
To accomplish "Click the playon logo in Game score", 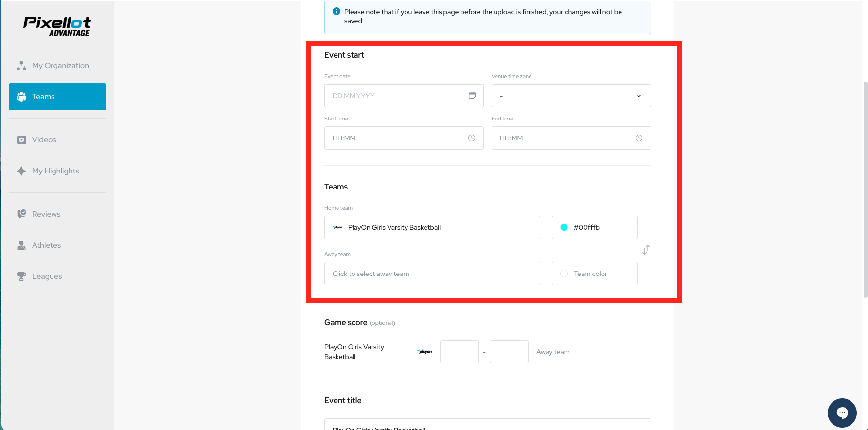I will 425,352.
